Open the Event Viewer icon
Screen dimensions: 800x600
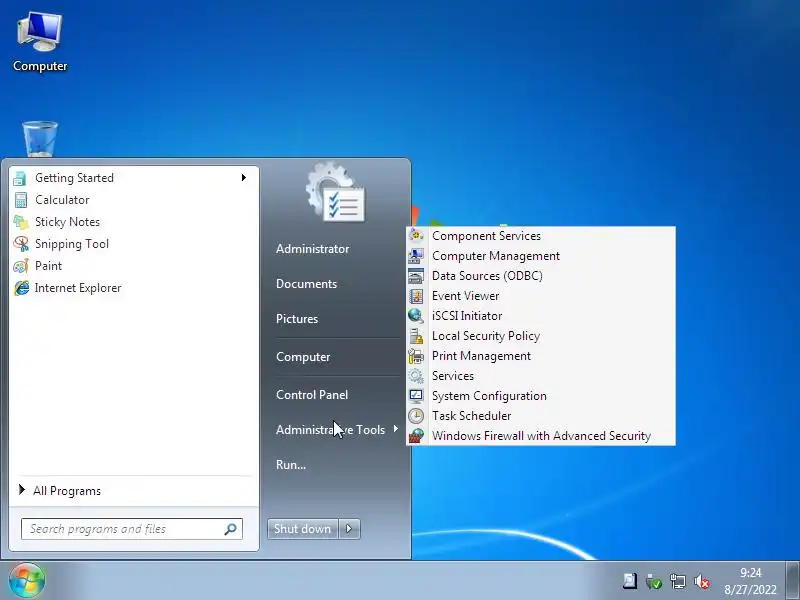pyautogui.click(x=416, y=296)
